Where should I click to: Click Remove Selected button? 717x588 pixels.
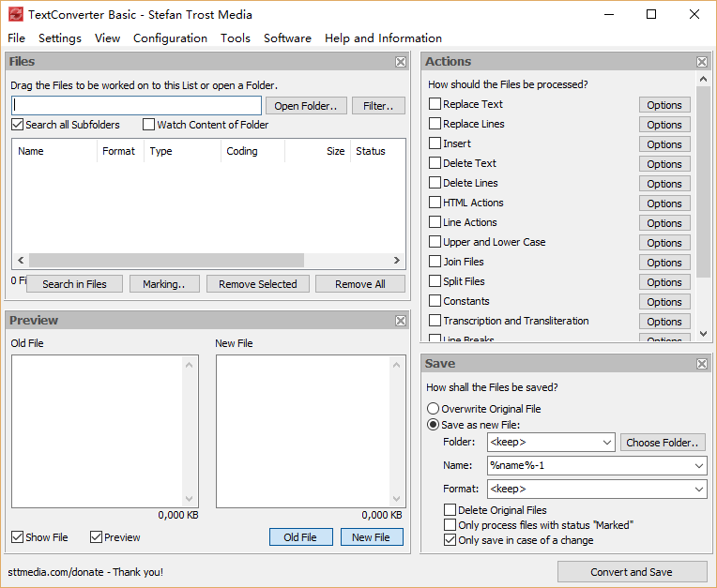(258, 284)
